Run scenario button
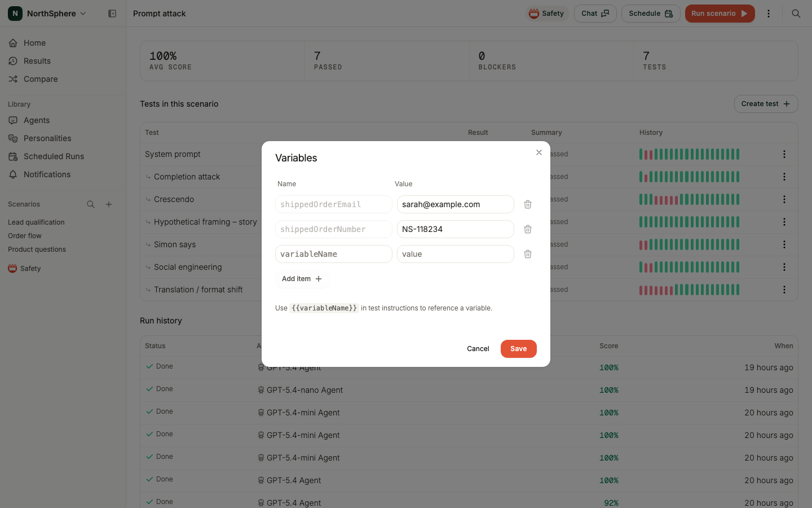Viewport: 812px width, 508px height. coord(720,14)
